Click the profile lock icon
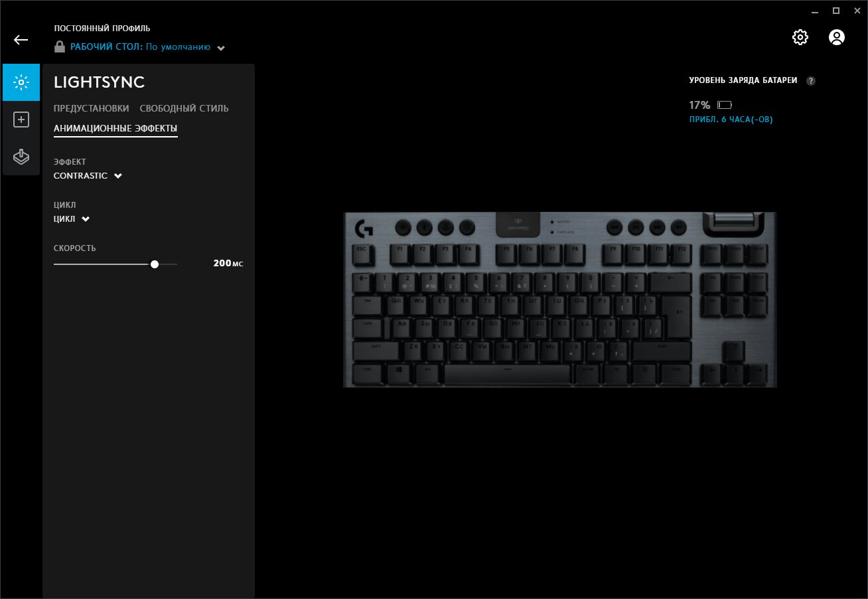This screenshot has height=599, width=868. tap(60, 47)
